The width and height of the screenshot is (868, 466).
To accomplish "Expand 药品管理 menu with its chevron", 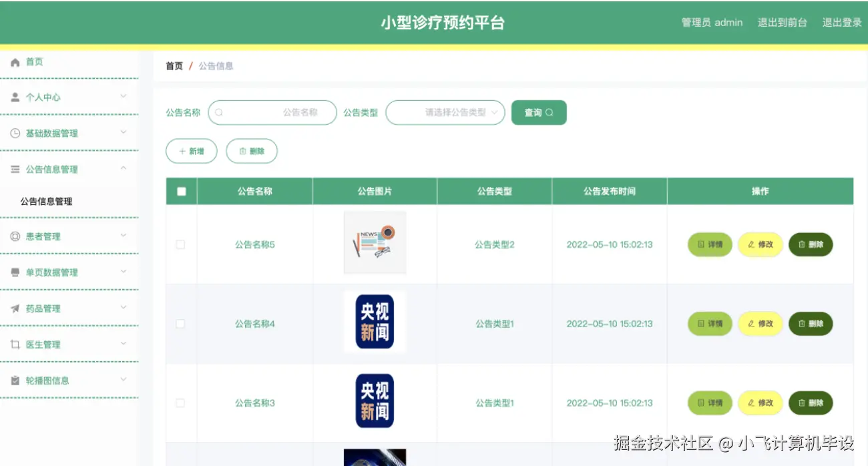I will tap(124, 308).
